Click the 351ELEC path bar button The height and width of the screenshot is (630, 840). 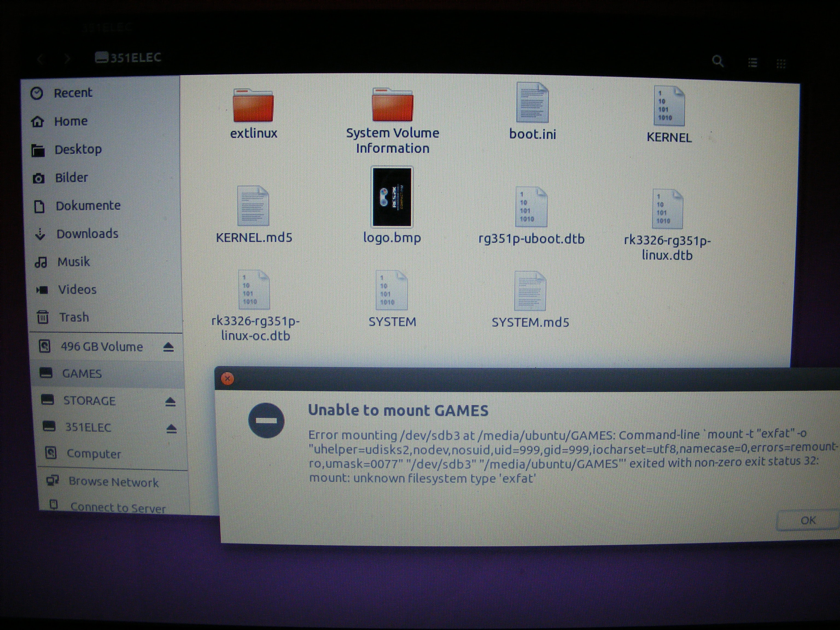[x=128, y=58]
